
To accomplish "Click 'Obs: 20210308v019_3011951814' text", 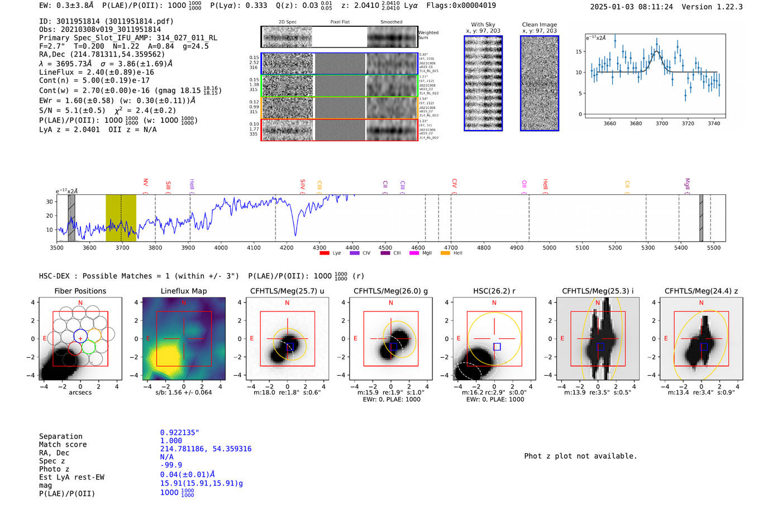I will click(x=100, y=30).
